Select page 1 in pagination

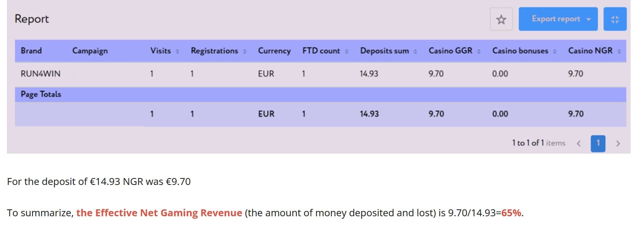click(598, 143)
